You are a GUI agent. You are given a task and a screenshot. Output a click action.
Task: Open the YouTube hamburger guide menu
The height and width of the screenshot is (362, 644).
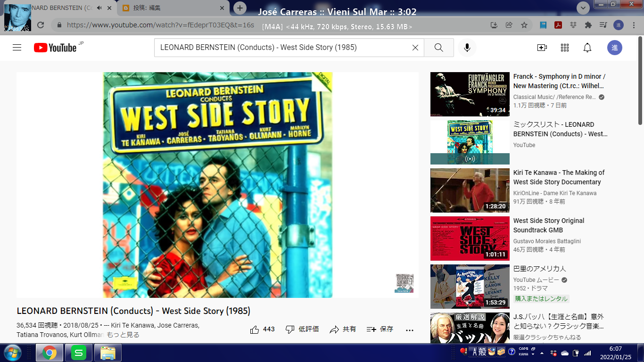pos(17,48)
